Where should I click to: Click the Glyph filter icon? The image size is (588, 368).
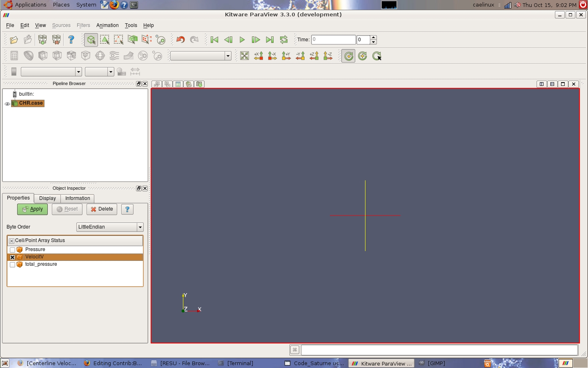pos(100,56)
